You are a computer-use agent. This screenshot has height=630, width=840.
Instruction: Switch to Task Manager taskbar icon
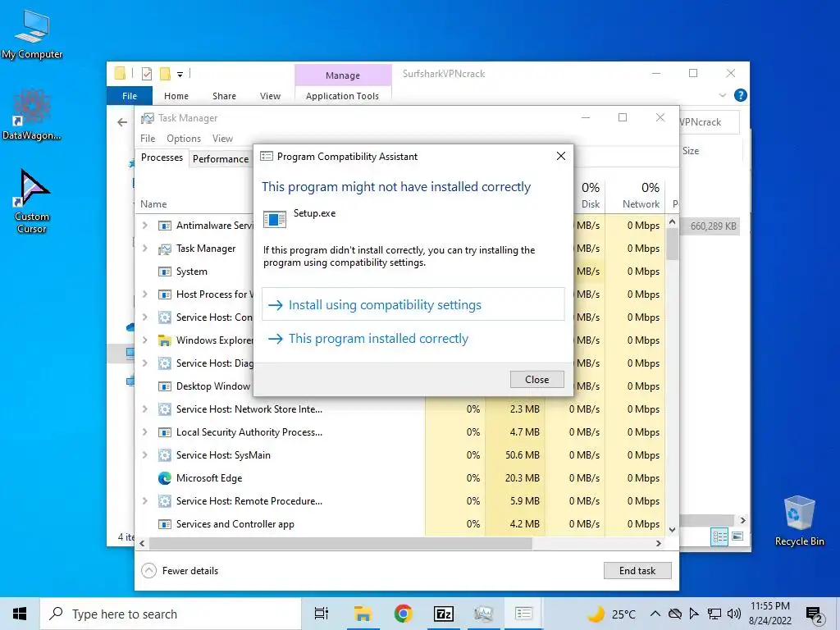pos(483,614)
